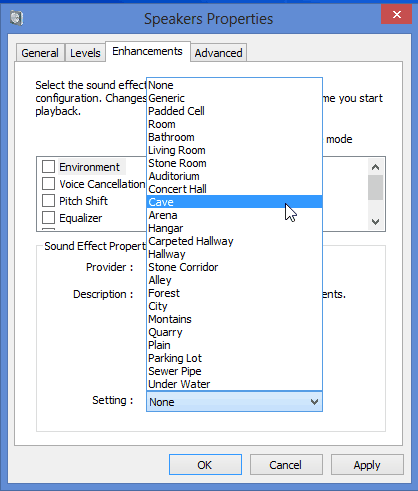This screenshot has width=418, height=491.
Task: Select the Auditorium option
Action: pos(234,176)
